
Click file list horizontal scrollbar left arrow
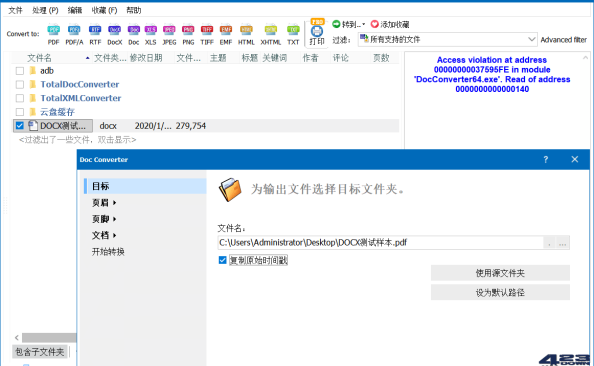(17, 337)
